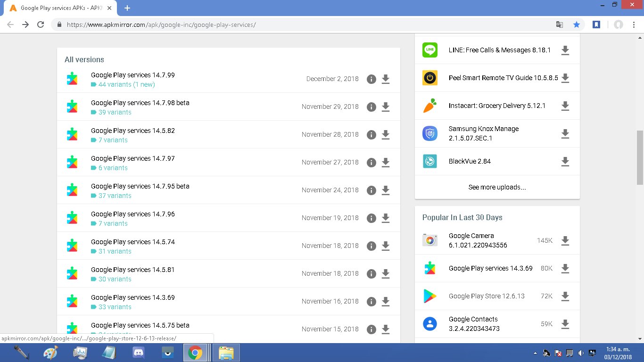Open the LINE app icon thumbnail
The height and width of the screenshot is (362, 644).
[x=430, y=50]
